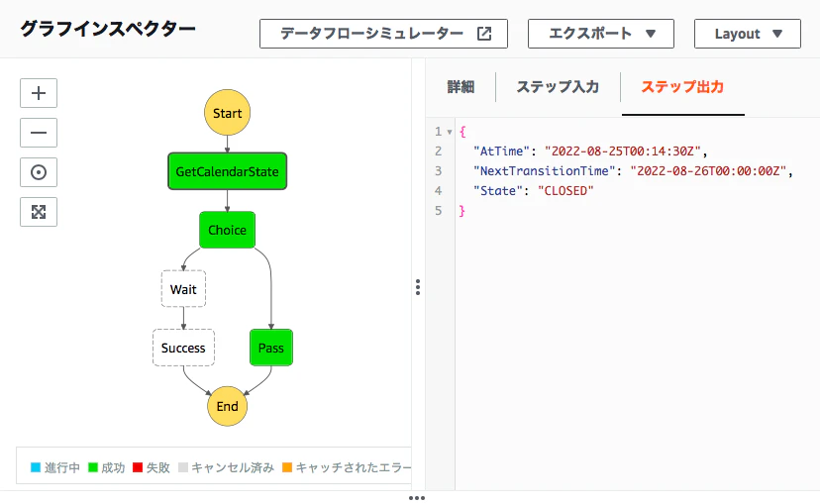Click the green 成功 legend swatch

pyautogui.click(x=93, y=467)
